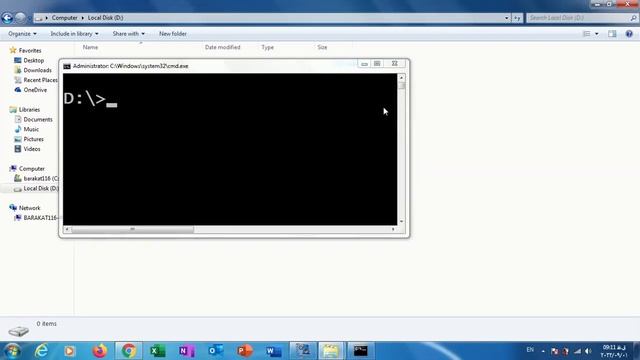The width and height of the screenshot is (640, 360).
Task: Open Downloads in Favorites
Action: coord(37,70)
